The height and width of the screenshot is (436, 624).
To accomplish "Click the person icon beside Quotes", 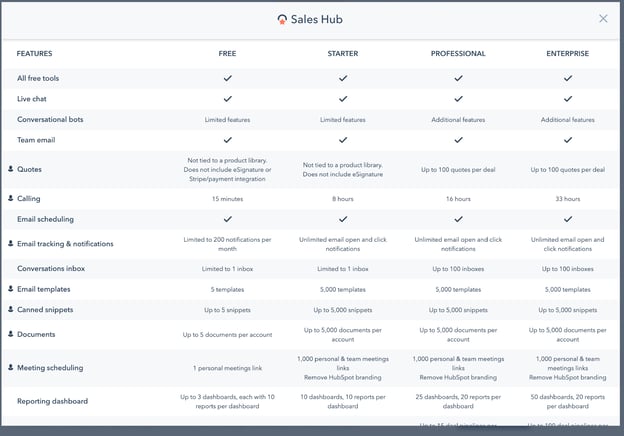I will pyautogui.click(x=11, y=169).
